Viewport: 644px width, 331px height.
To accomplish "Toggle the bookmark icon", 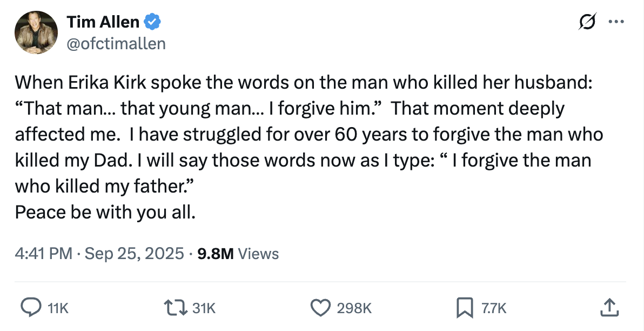I will pyautogui.click(x=464, y=308).
